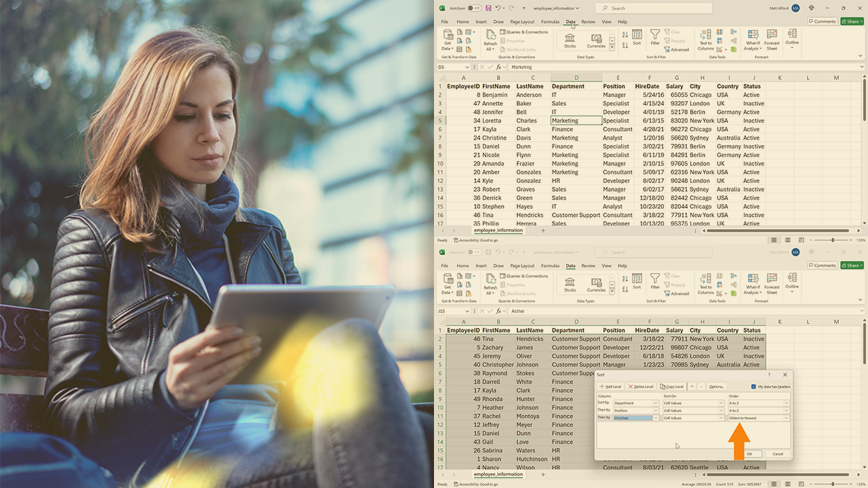Click OK in the Sort dialog

pos(749,453)
